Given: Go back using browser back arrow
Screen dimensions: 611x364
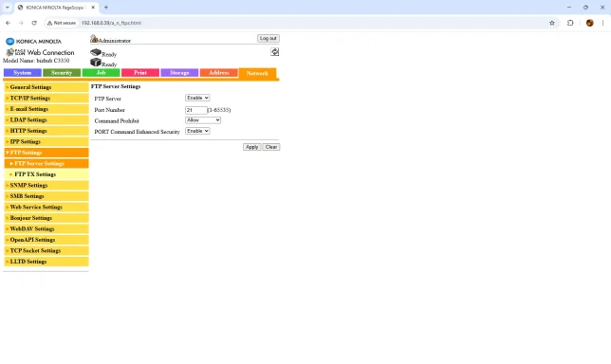Looking at the screenshot, I should point(9,23).
